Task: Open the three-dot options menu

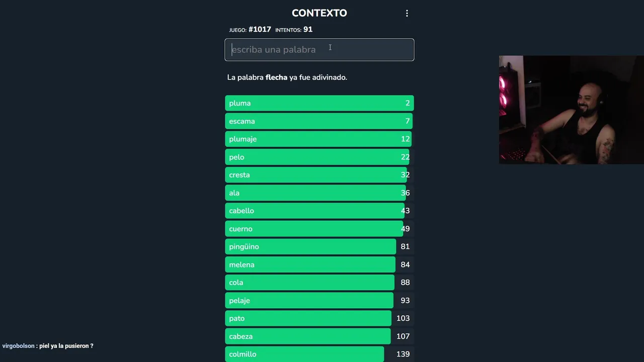Action: (407, 14)
